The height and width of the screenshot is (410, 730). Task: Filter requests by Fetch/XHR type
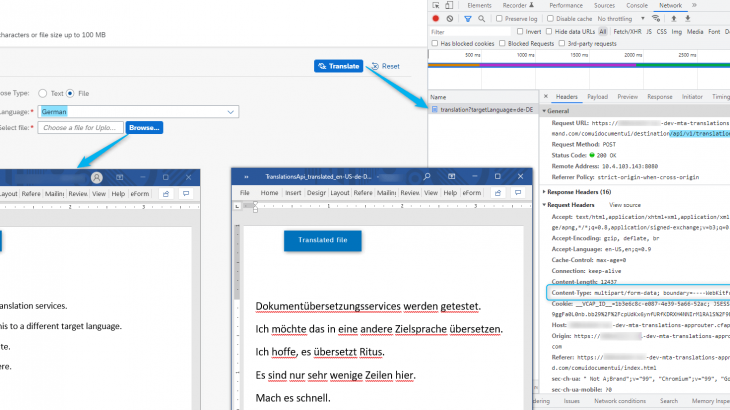pos(627,32)
